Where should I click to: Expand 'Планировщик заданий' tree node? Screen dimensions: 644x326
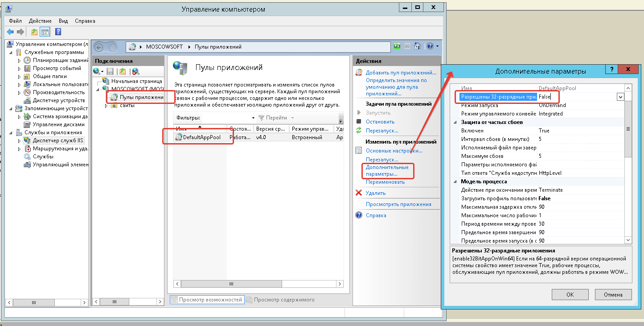click(19, 61)
